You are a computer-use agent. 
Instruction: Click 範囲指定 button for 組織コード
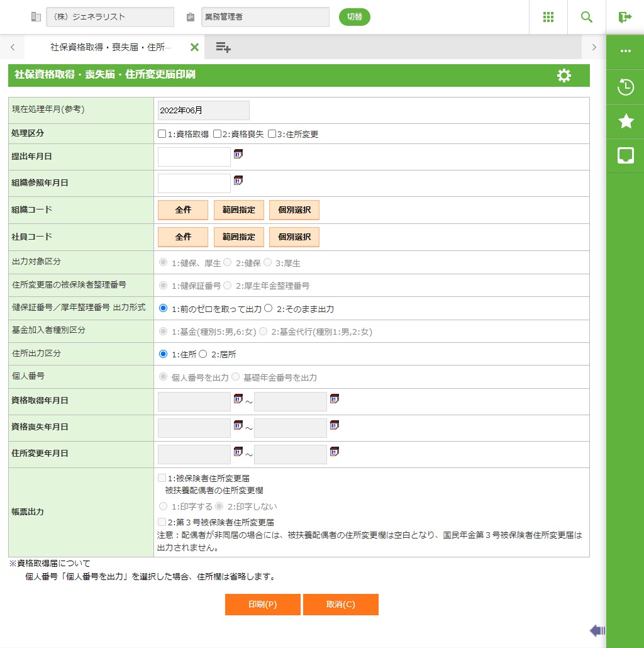(x=239, y=210)
